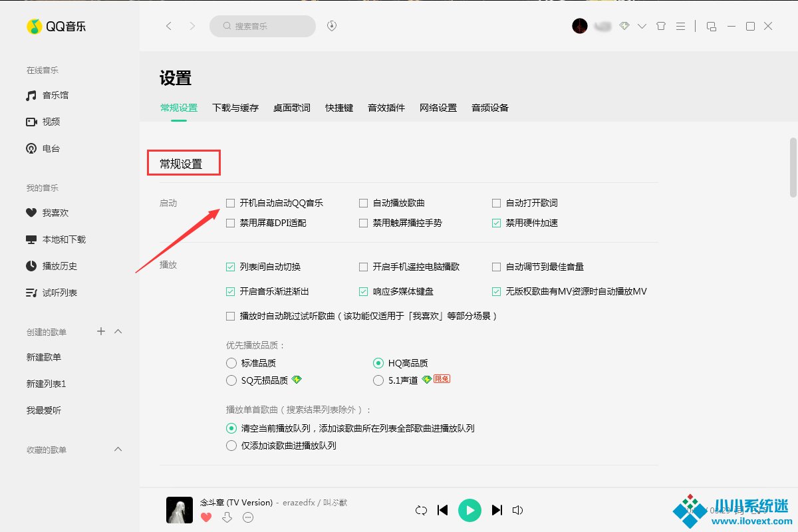Enable 自动打开歌词 checkbox

[497, 203]
